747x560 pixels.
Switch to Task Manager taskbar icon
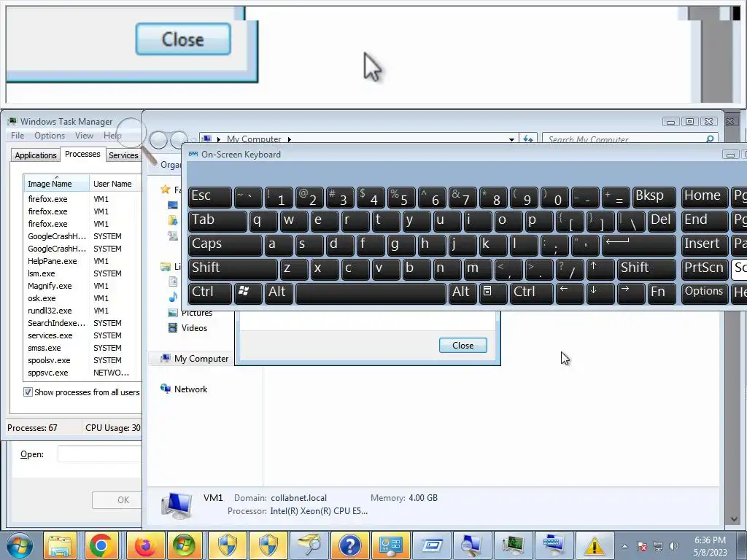(513, 545)
